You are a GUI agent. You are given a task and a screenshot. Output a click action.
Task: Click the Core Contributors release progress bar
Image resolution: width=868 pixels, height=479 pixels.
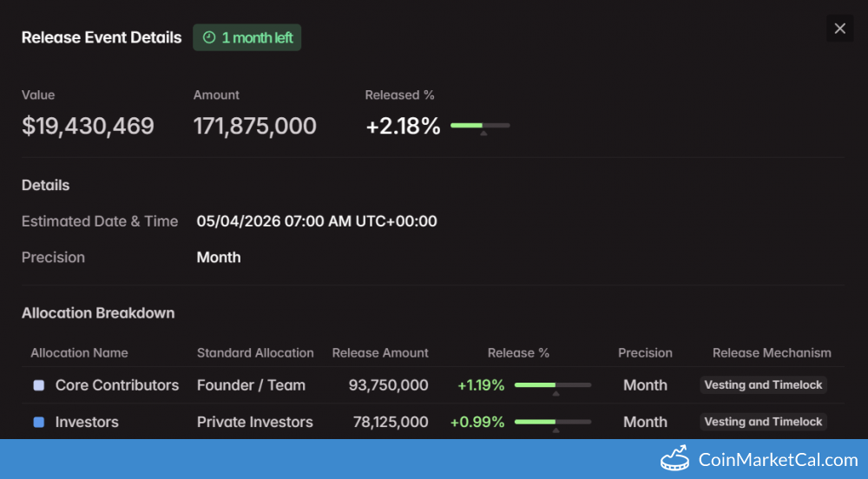click(552, 385)
